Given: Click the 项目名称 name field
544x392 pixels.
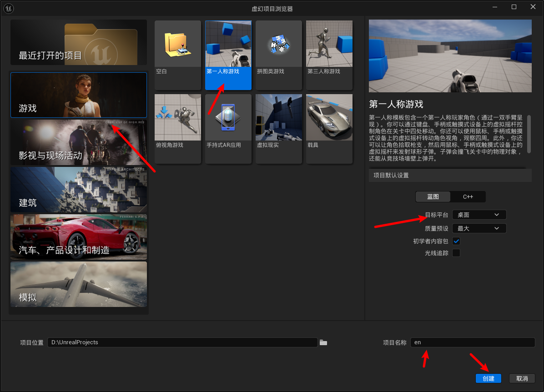Looking at the screenshot, I should [473, 342].
